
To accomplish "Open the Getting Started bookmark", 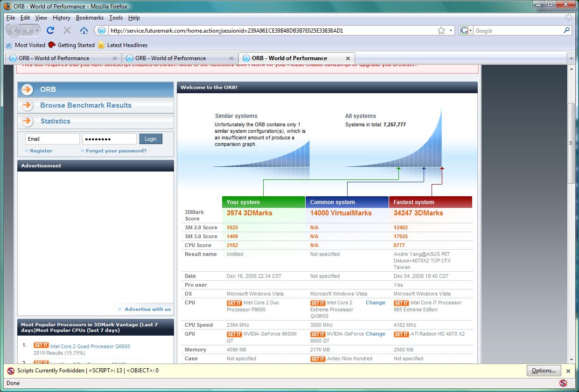I will point(71,45).
